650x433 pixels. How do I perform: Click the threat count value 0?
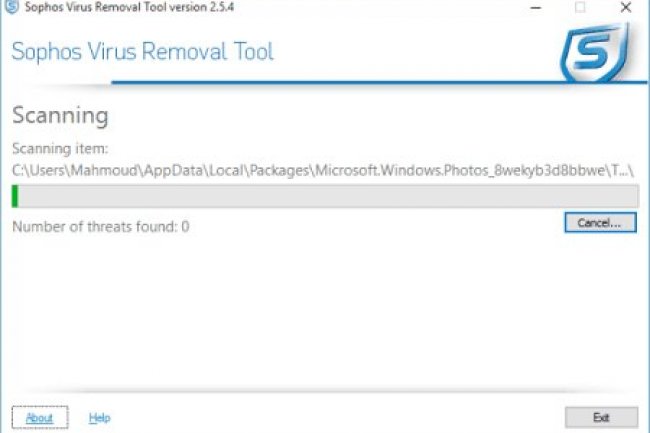coord(185,227)
